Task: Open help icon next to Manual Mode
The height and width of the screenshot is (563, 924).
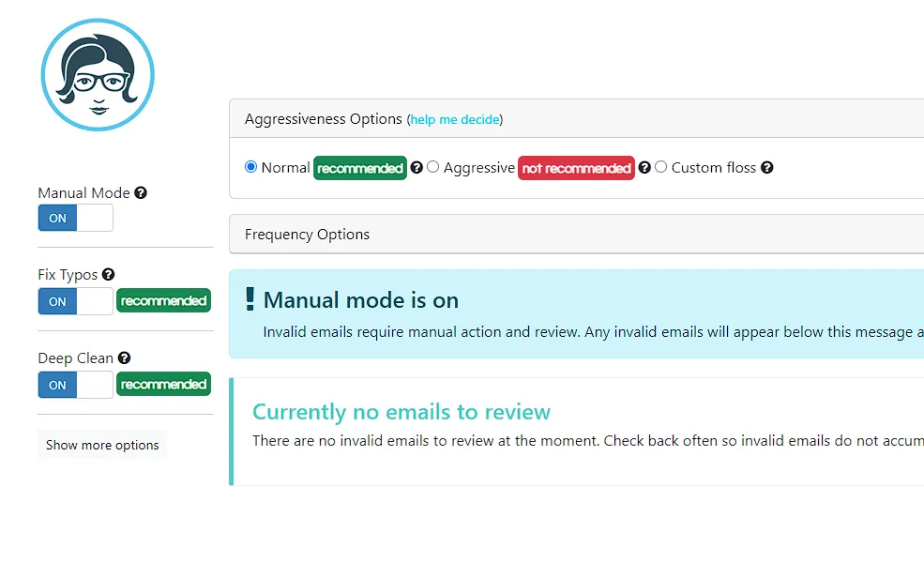Action: tap(141, 192)
